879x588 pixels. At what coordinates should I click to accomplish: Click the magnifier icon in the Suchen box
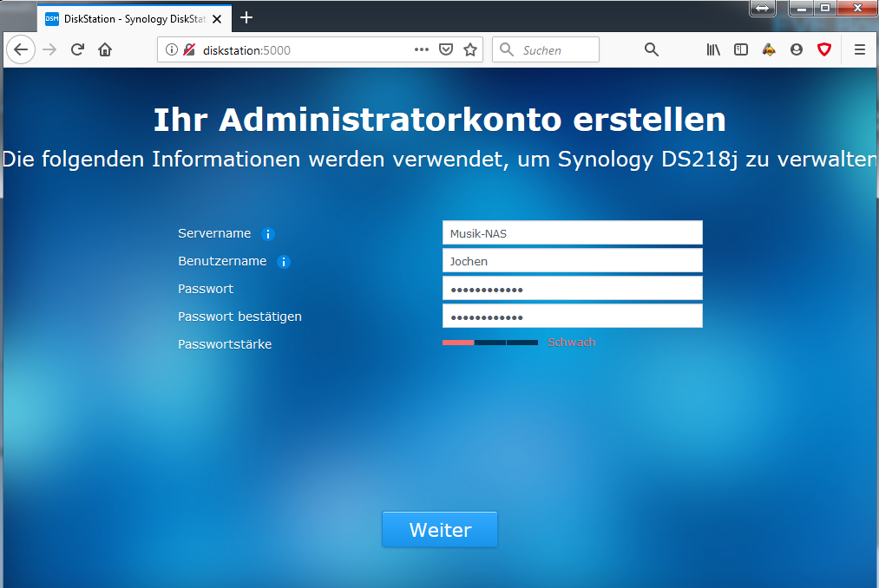(x=506, y=50)
